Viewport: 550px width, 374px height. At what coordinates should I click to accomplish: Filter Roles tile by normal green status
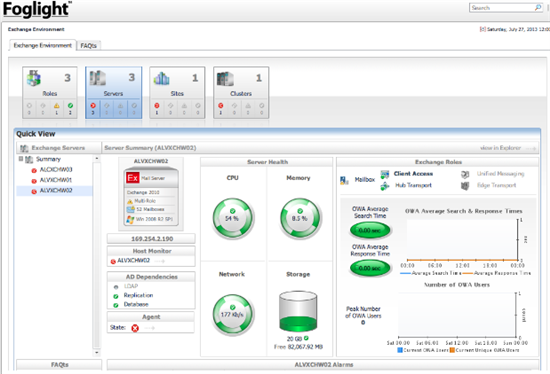tap(71, 106)
